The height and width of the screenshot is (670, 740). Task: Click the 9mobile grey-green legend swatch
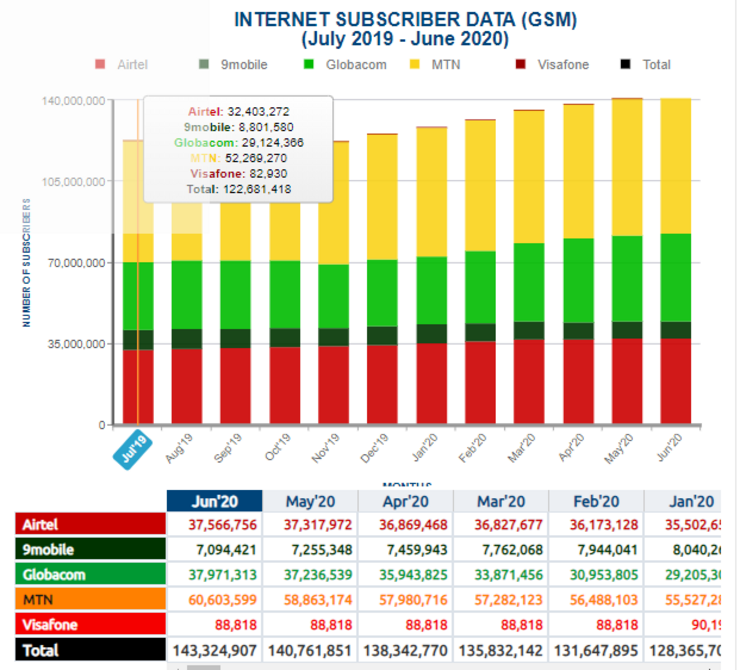coord(204,64)
